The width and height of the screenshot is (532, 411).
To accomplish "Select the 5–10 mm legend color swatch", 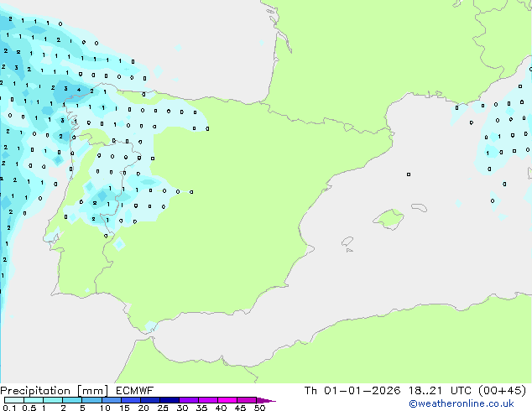I will point(91,400).
